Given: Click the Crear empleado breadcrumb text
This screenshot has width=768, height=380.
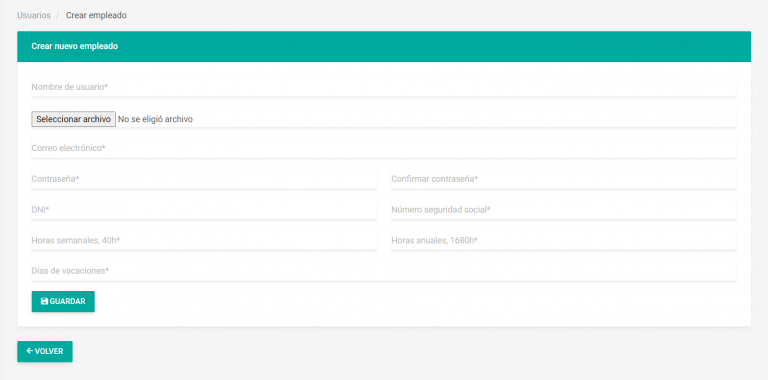Looking at the screenshot, I should click(96, 15).
